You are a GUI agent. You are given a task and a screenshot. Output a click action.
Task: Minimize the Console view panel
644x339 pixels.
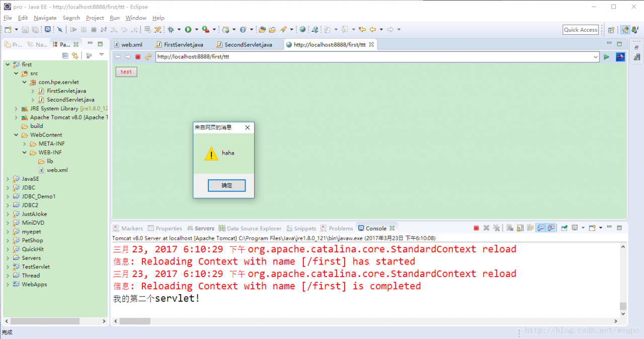pyautogui.click(x=609, y=228)
